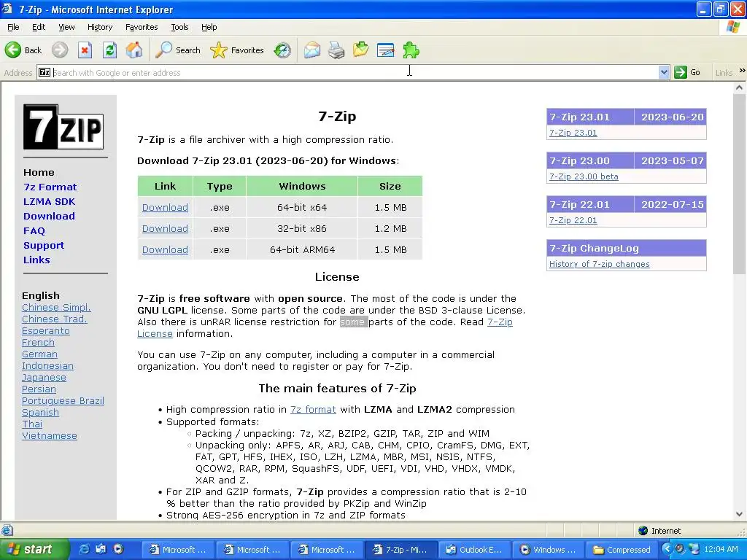Image resolution: width=747 pixels, height=560 pixels.
Task: Switch language to Chinese Simpl.
Action: (x=56, y=307)
